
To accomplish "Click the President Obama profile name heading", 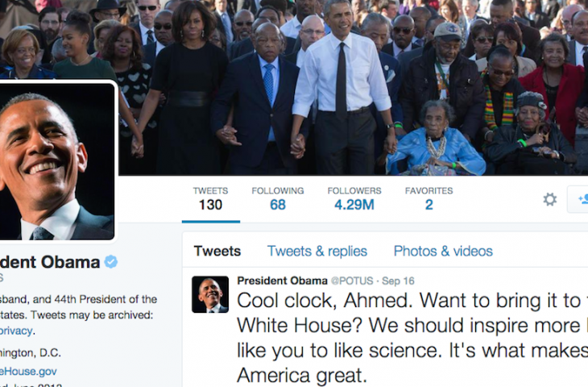I will [x=50, y=262].
